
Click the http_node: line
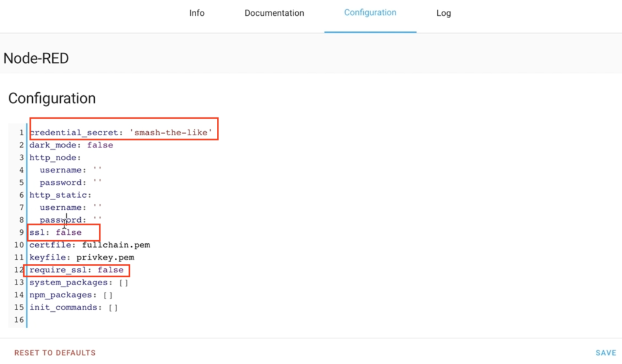click(55, 158)
